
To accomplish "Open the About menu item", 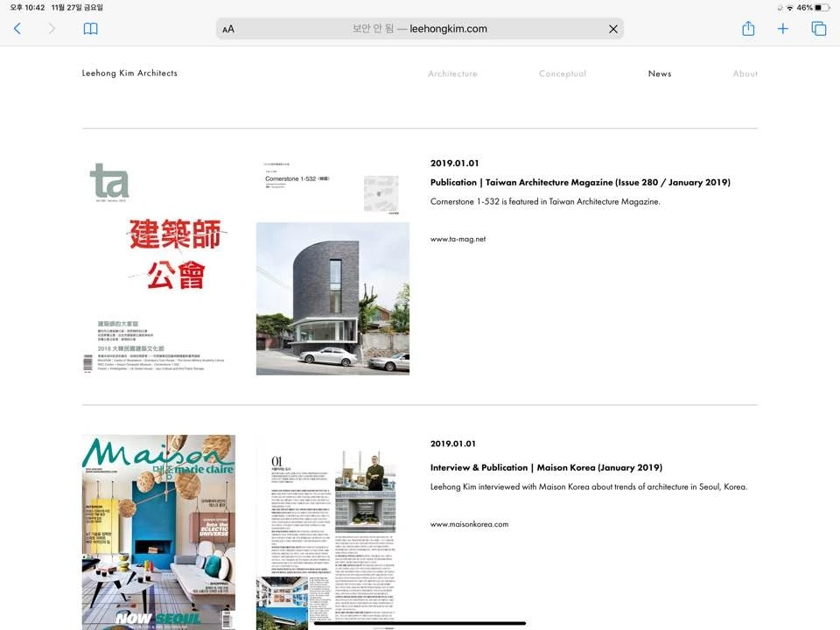I will click(x=745, y=73).
